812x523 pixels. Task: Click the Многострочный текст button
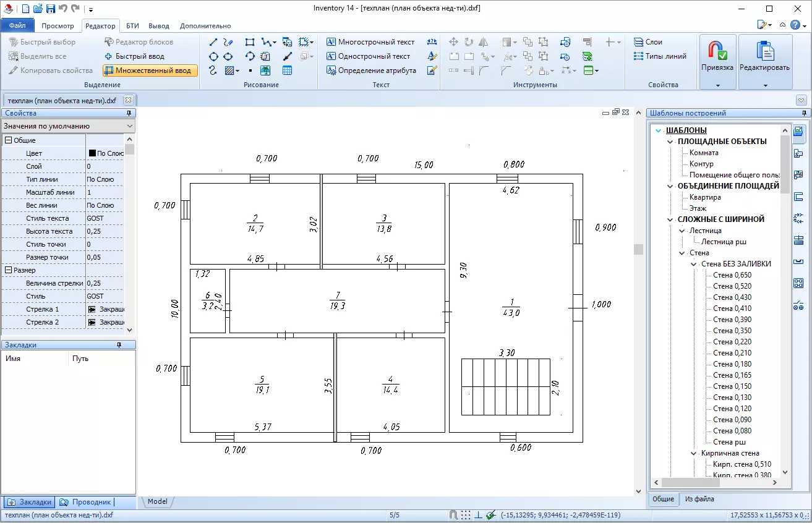(370, 42)
